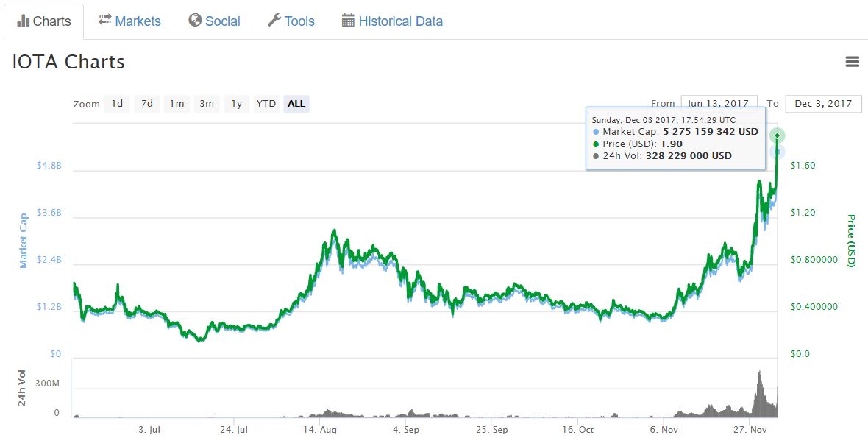Click the 16. Oct date label
The height and width of the screenshot is (438, 868).
578,430
